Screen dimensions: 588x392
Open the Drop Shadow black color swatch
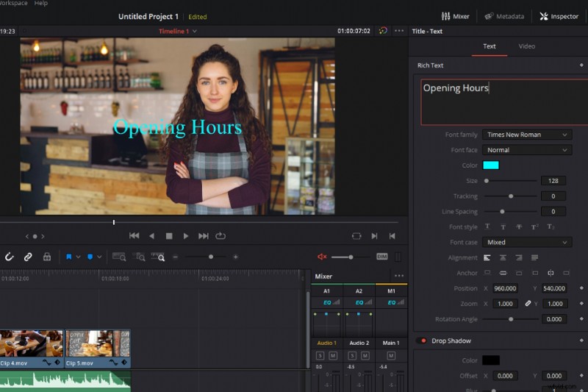(x=490, y=360)
